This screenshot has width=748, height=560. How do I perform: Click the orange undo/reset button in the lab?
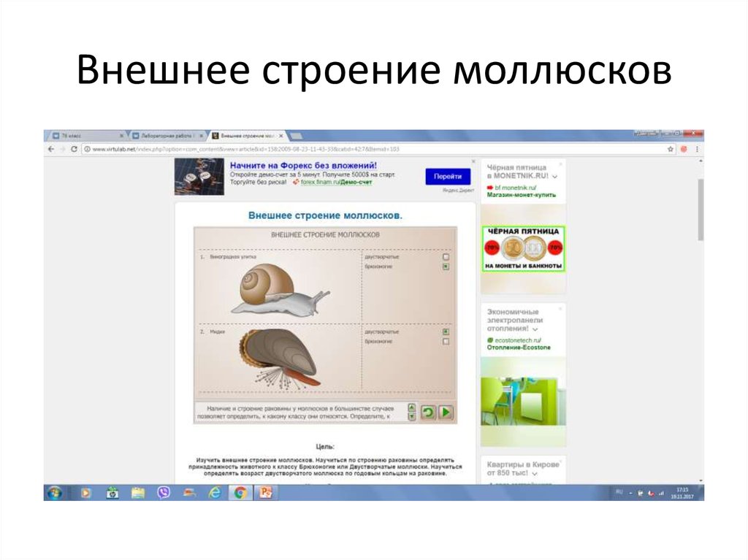(x=428, y=411)
